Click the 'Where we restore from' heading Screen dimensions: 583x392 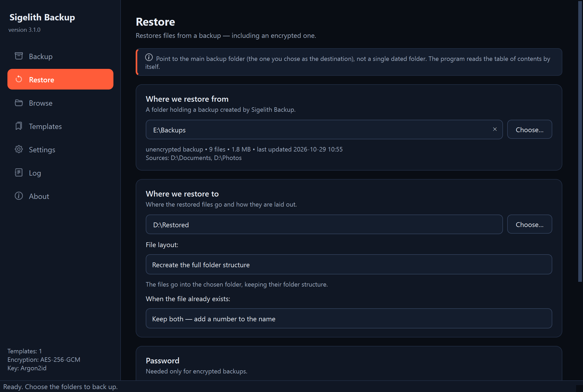[187, 99]
